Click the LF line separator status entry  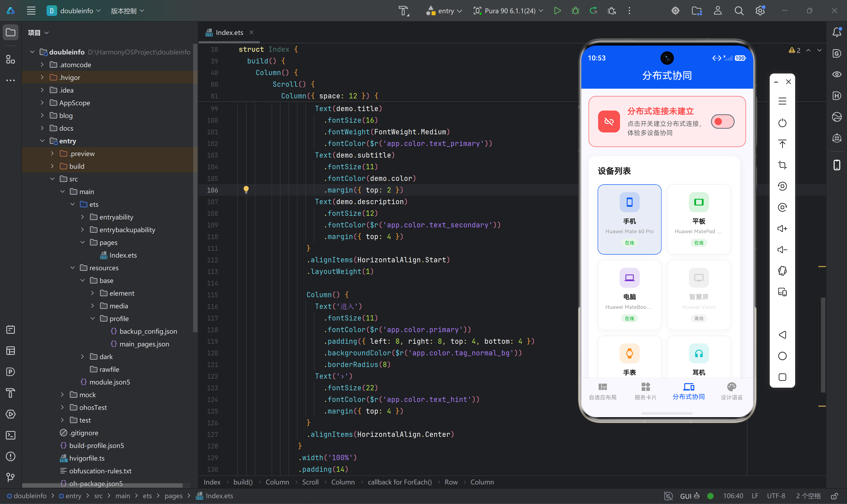[755, 496]
